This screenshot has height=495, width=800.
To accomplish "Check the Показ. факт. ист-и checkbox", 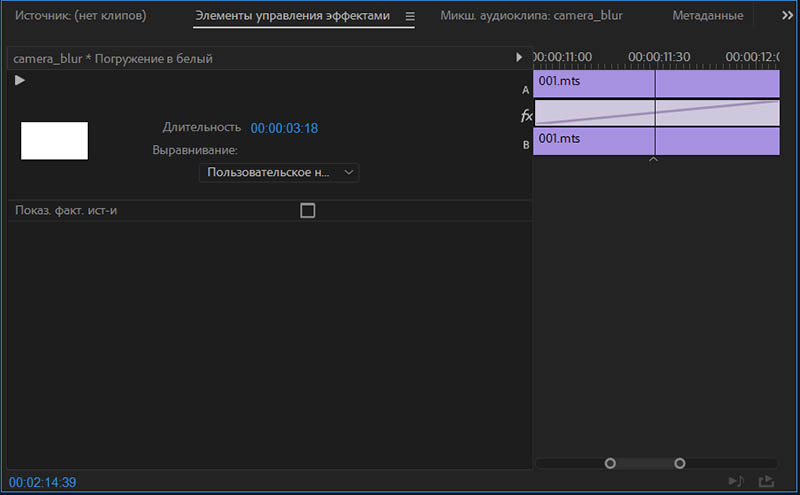I will (308, 210).
